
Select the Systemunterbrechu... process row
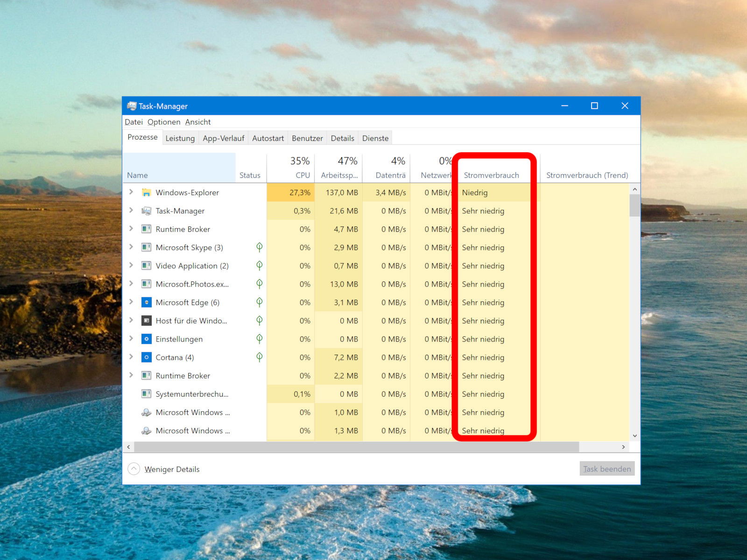(376, 394)
